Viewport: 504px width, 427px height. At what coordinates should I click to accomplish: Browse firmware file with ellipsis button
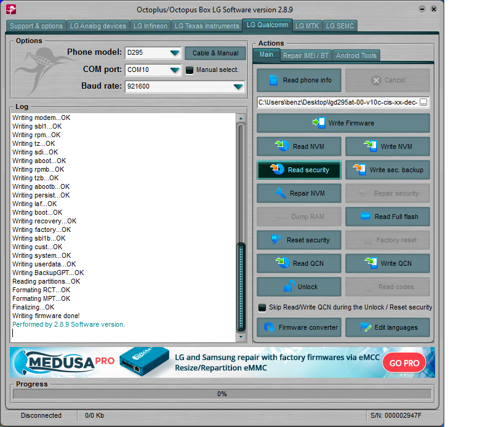point(423,103)
